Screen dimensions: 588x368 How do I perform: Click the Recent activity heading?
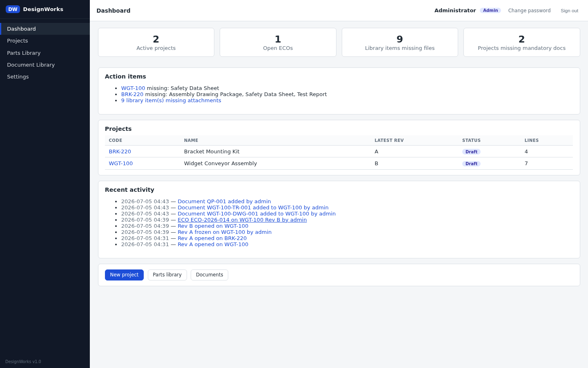point(129,190)
